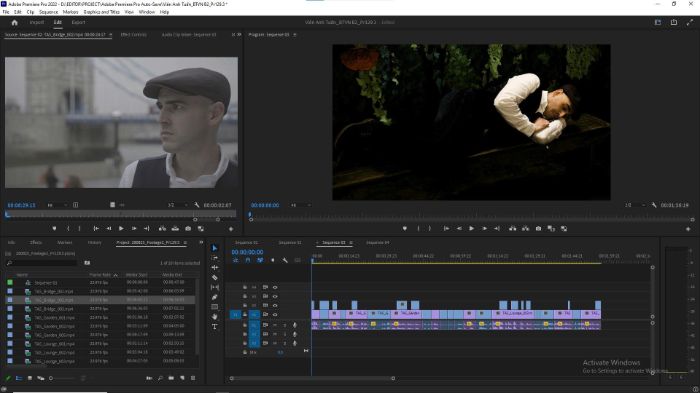Open Source monitor settings wrench

[x=197, y=205]
